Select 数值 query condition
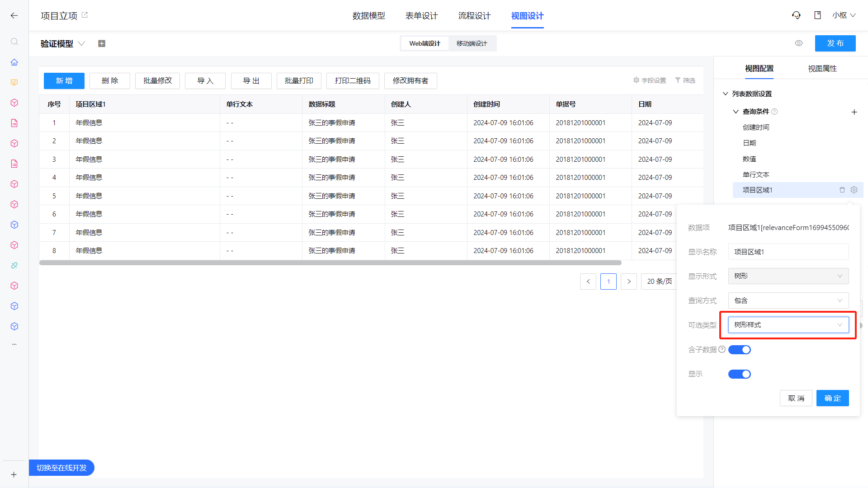 pos(749,159)
